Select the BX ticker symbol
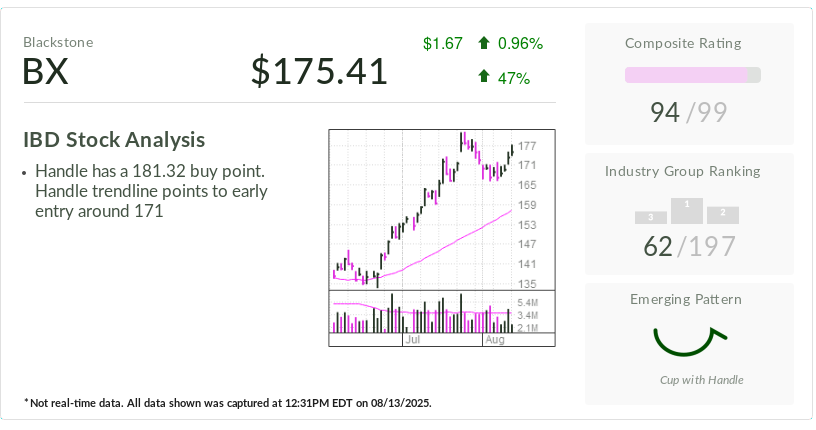Image resolution: width=816 pixels, height=430 pixels. coord(45,72)
